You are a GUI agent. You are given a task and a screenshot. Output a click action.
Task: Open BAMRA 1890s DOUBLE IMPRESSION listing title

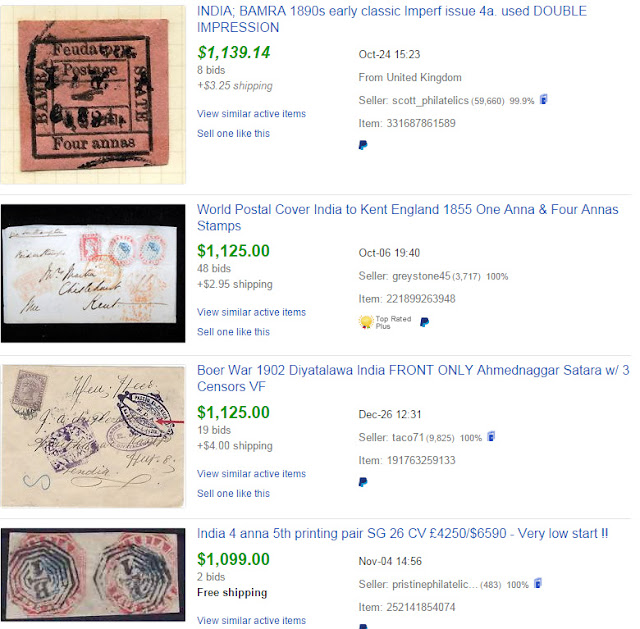tap(391, 19)
